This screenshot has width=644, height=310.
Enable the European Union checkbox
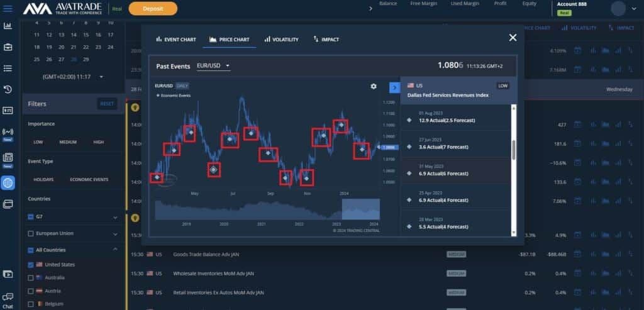tap(31, 233)
